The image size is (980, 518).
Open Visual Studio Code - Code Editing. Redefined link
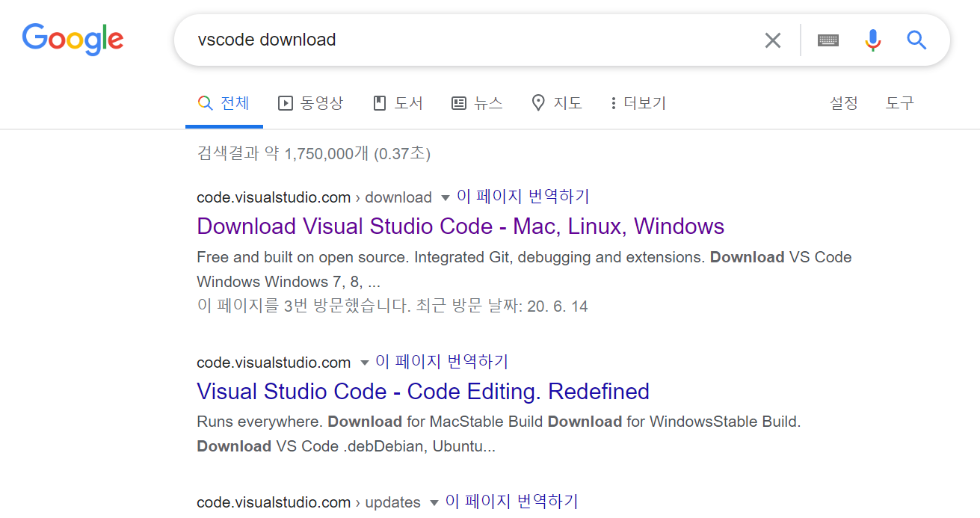coord(422,392)
